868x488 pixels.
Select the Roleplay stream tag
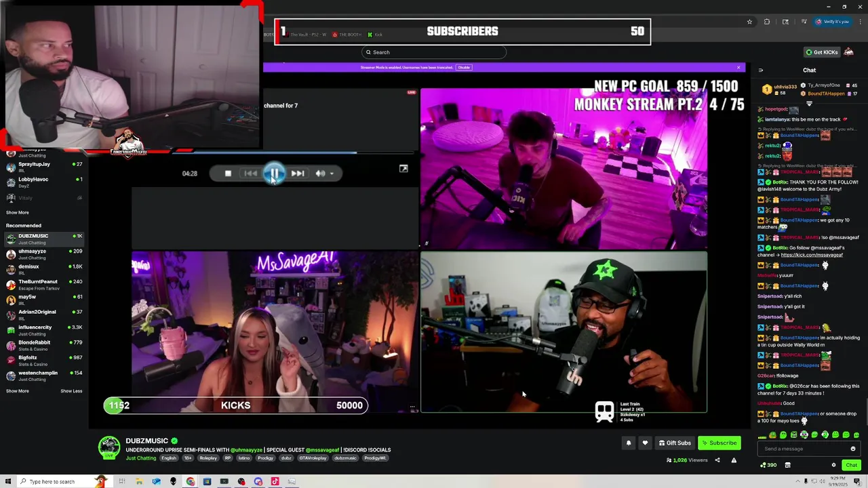click(x=208, y=458)
